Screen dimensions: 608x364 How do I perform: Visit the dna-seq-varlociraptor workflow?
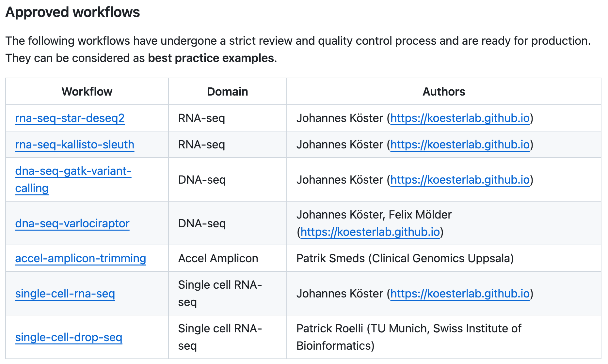pos(72,223)
